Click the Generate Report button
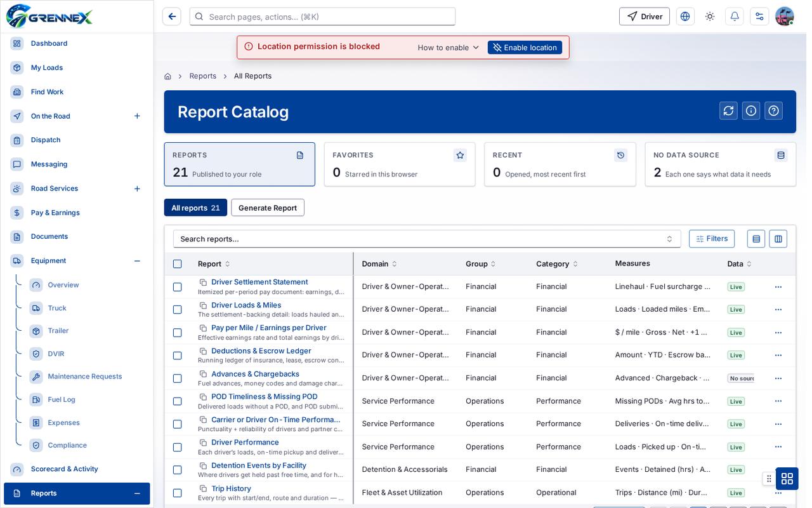The width and height of the screenshot is (812, 508). point(268,208)
